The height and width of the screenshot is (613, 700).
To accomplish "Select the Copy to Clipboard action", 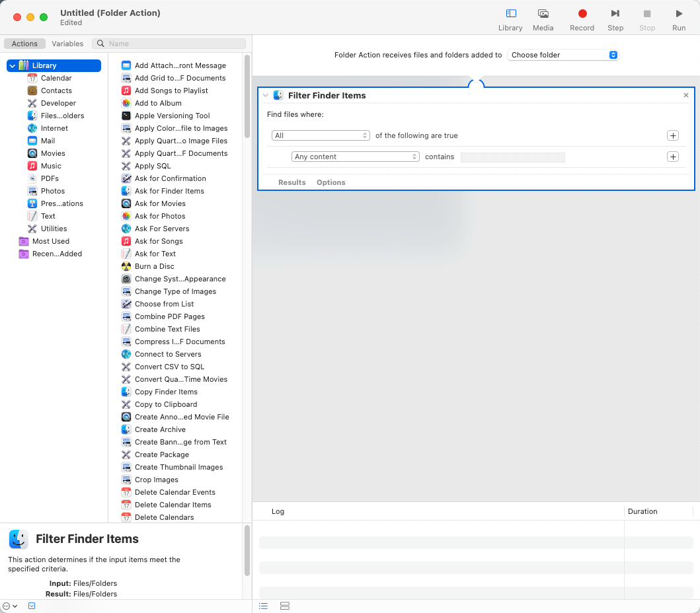I will click(159, 404).
